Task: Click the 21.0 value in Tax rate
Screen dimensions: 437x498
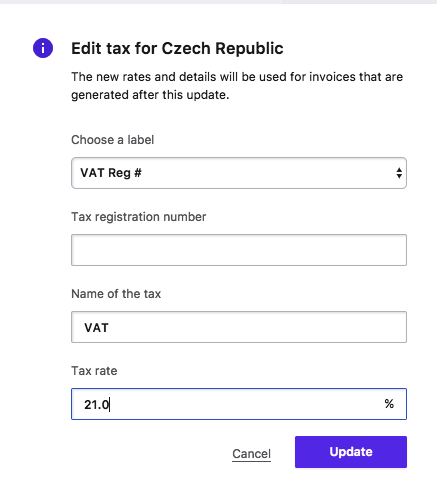Action: pos(96,405)
